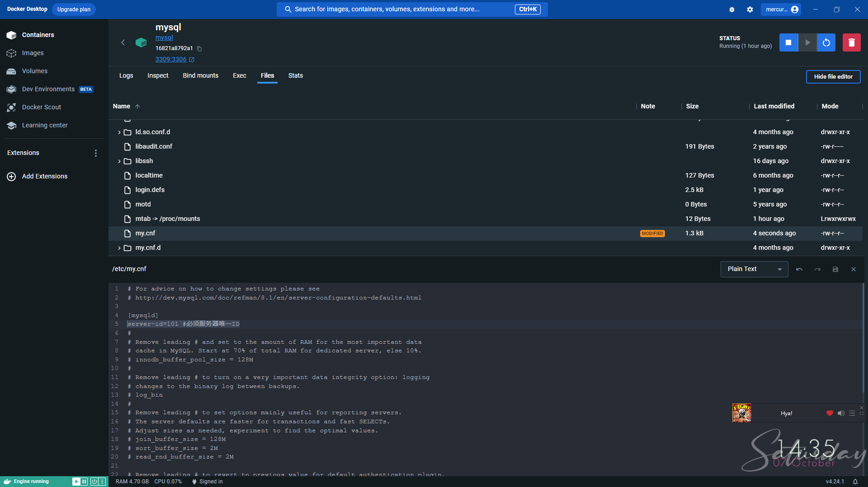Go to Images in sidebar
The image size is (868, 487).
(54, 53)
